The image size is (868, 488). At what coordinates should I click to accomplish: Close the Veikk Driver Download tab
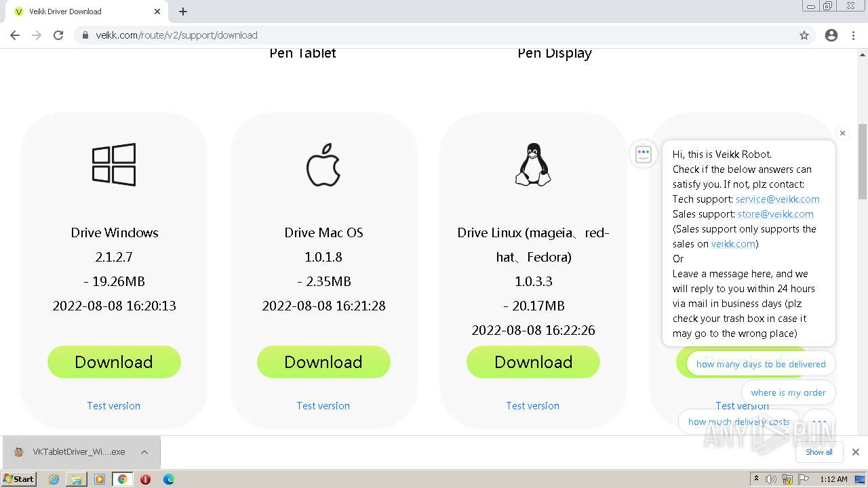point(157,12)
